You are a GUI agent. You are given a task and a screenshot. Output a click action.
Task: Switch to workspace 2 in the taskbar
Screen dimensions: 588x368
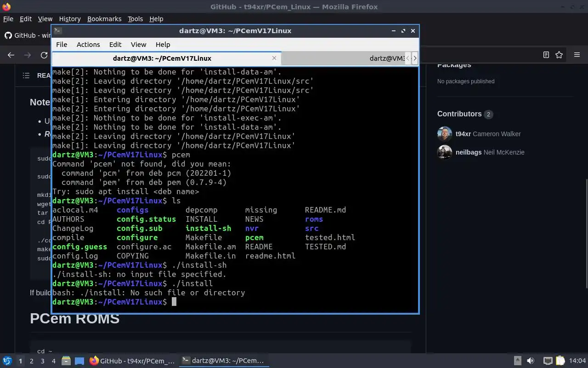31,361
